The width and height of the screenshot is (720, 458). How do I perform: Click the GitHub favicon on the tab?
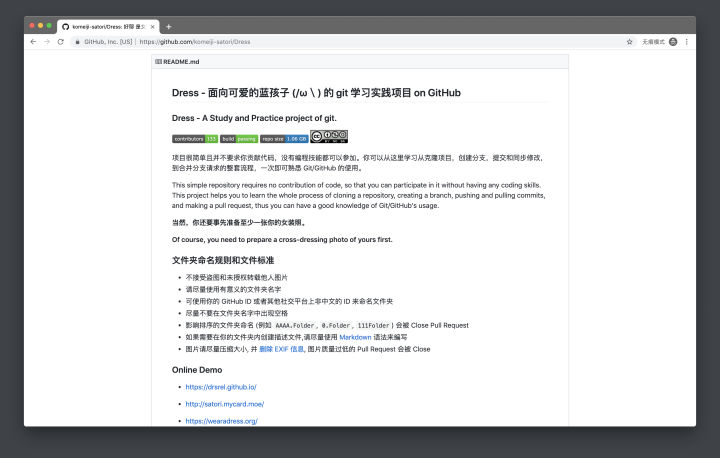coord(66,27)
